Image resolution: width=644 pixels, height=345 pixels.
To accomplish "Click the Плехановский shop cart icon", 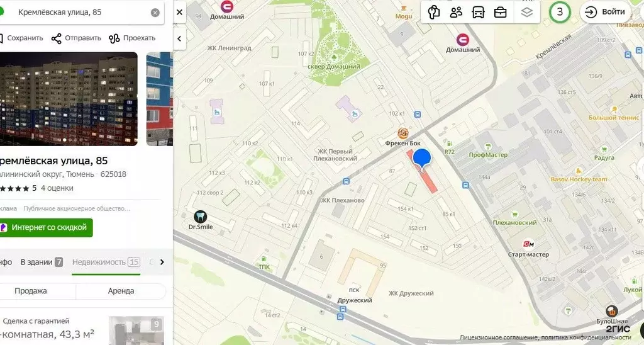I will click(x=514, y=215).
